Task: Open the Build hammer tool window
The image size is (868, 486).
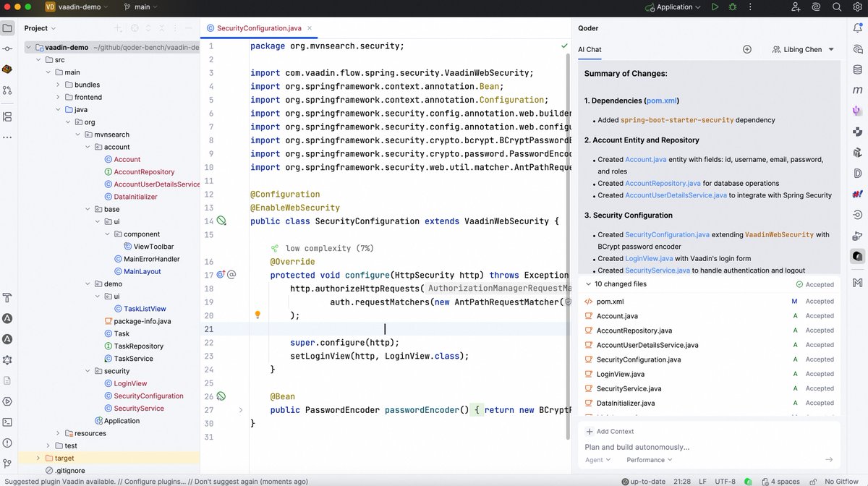Action: click(x=7, y=297)
